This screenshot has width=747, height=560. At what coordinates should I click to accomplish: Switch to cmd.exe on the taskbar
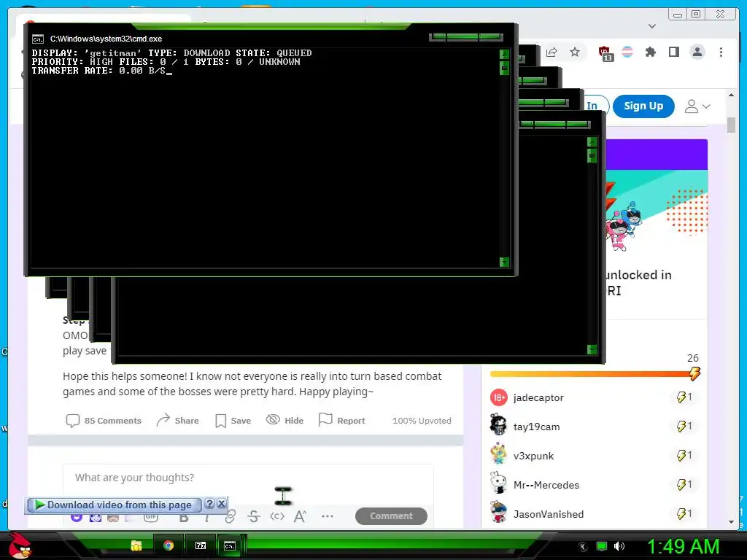[230, 545]
